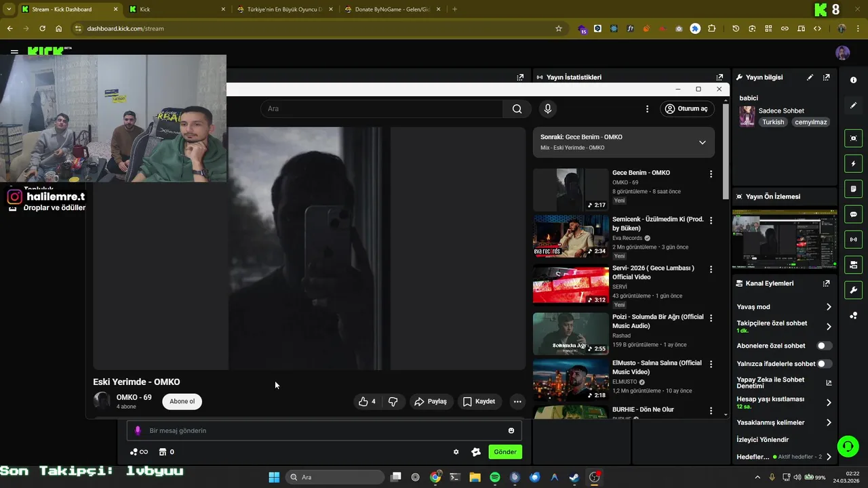Open Windows Start menu

click(274, 477)
